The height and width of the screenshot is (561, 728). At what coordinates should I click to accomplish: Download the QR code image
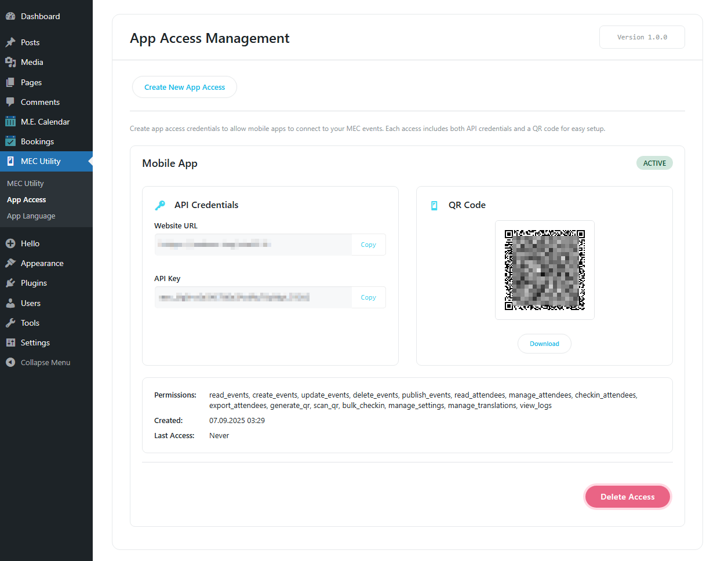click(x=544, y=344)
